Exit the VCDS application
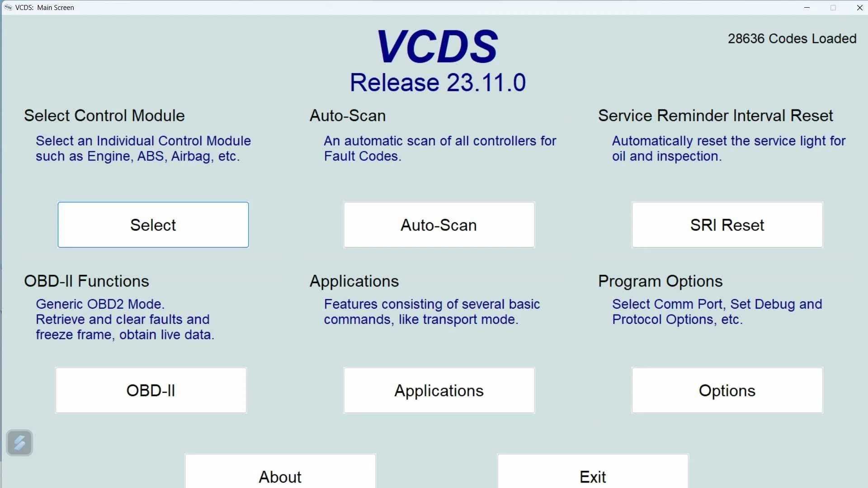Viewport: 868px width, 488px height. [x=593, y=477]
